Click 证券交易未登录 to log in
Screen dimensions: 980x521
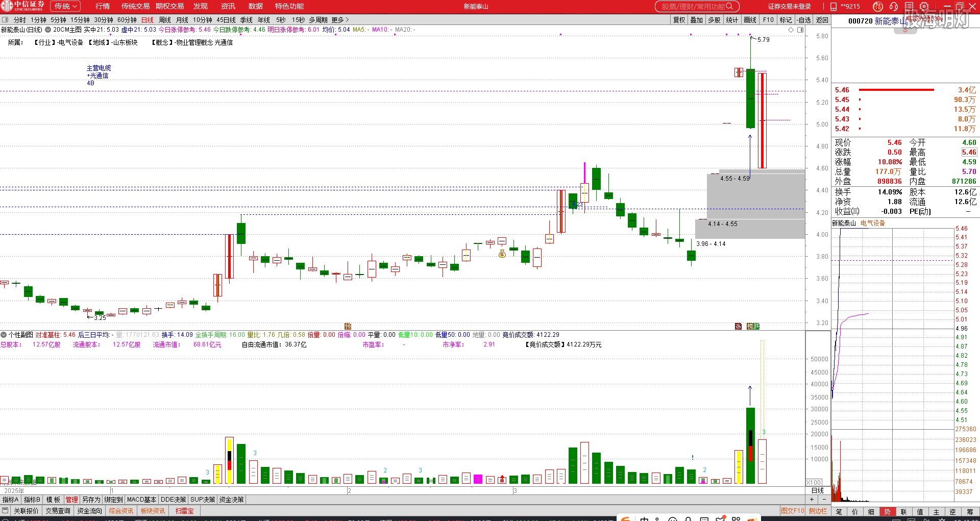(789, 7)
